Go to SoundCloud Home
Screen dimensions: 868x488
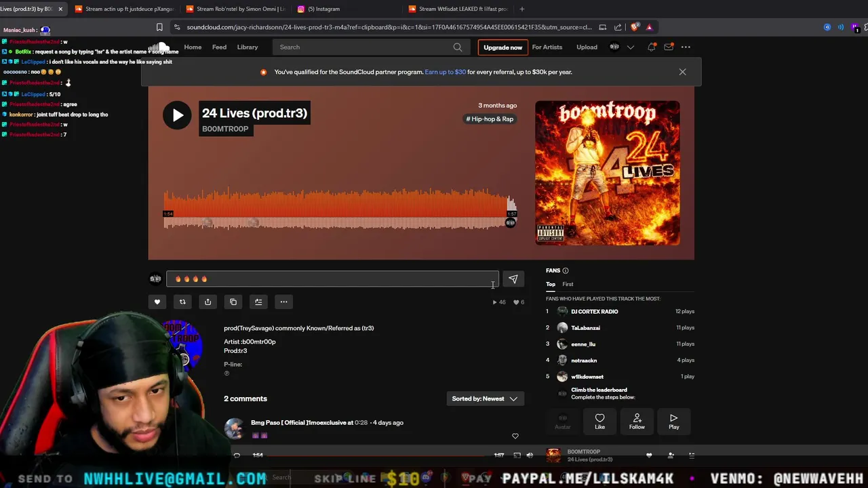[193, 47]
